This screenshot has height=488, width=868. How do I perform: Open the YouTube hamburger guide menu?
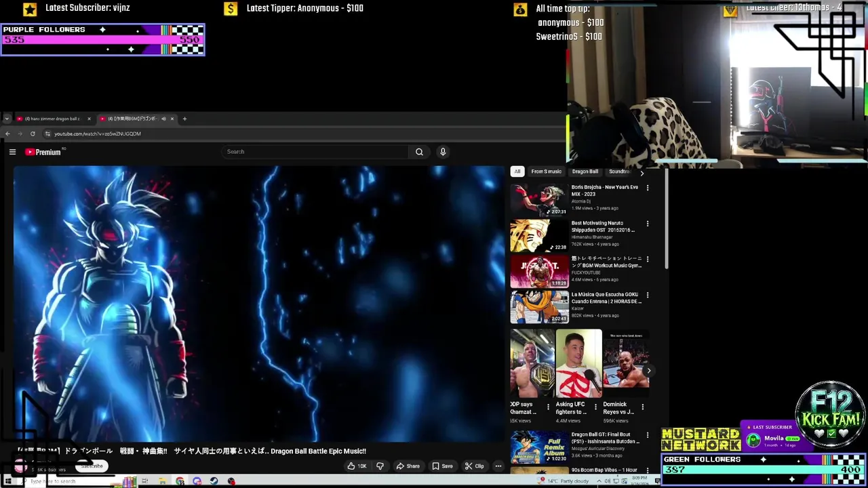(12, 152)
